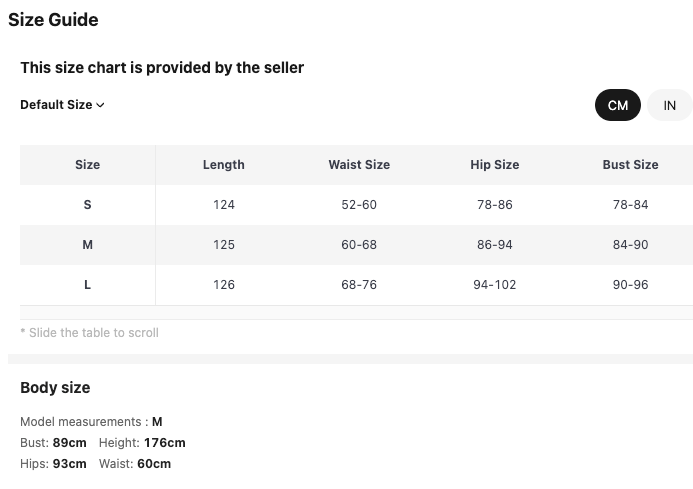
Task: Click the Waist Size column header
Action: click(359, 165)
